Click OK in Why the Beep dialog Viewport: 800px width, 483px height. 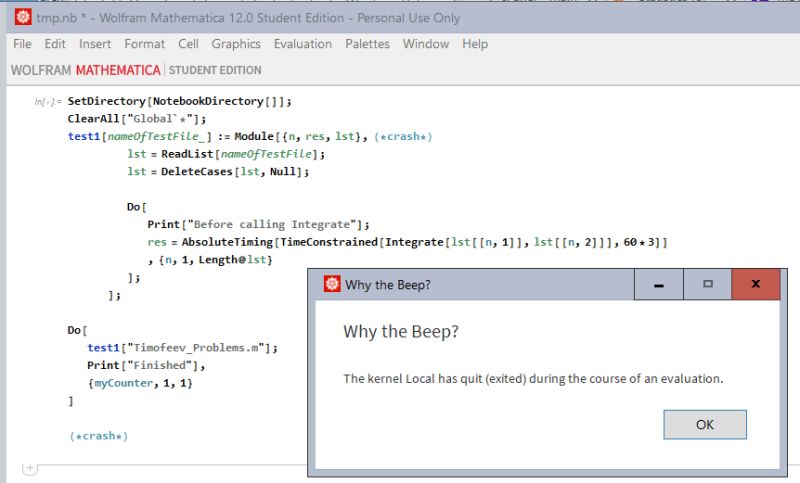pos(705,424)
